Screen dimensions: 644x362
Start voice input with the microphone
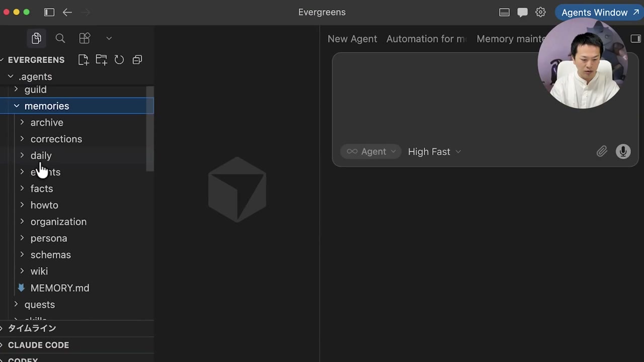click(x=623, y=151)
